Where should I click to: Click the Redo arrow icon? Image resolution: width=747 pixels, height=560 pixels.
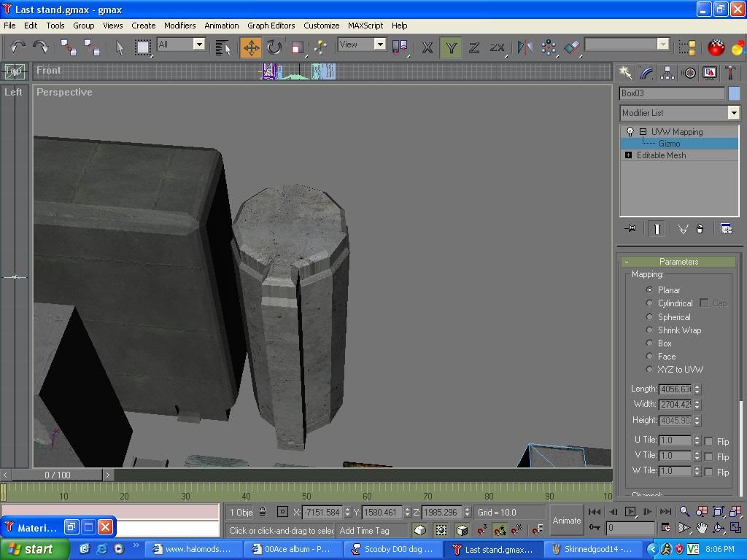tap(41, 47)
